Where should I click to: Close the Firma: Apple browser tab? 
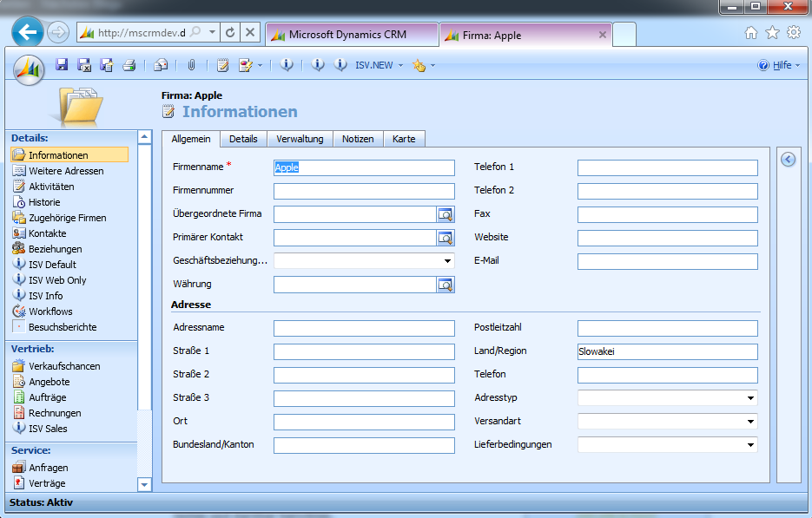pyautogui.click(x=602, y=35)
